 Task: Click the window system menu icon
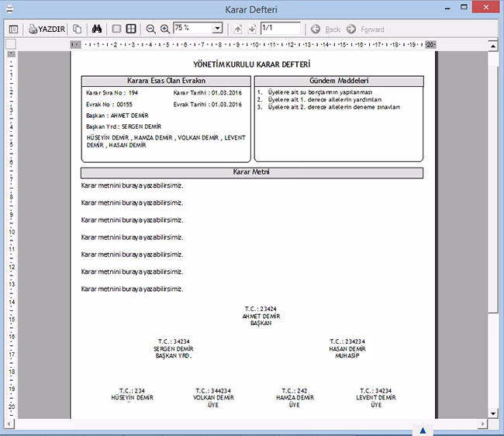[x=10, y=9]
